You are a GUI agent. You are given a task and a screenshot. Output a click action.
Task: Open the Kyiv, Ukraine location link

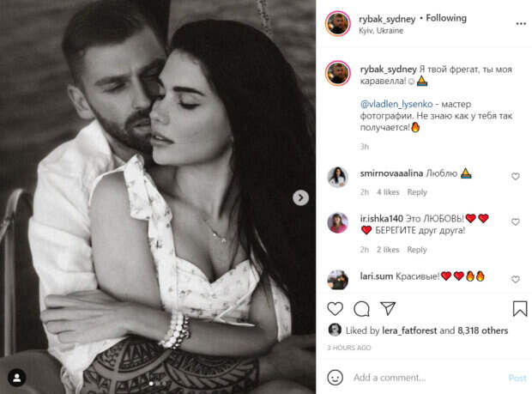[381, 31]
